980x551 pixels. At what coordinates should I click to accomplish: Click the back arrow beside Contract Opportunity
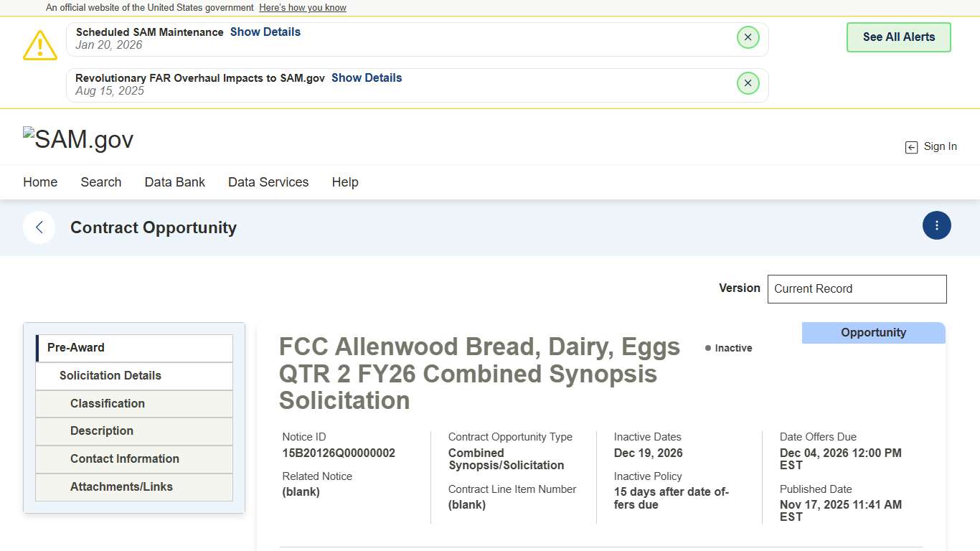(39, 227)
